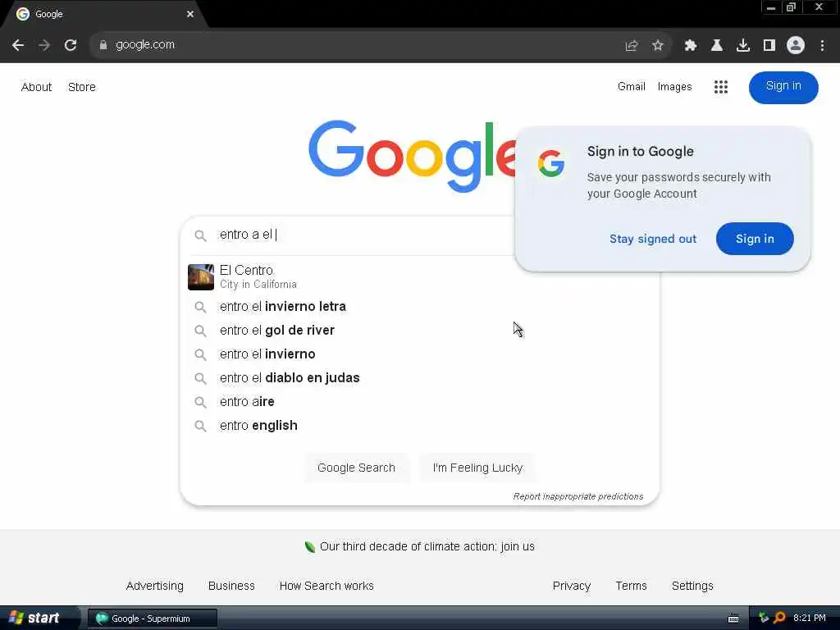840x630 pixels.
Task: Share this page via share icon
Action: pos(632,46)
